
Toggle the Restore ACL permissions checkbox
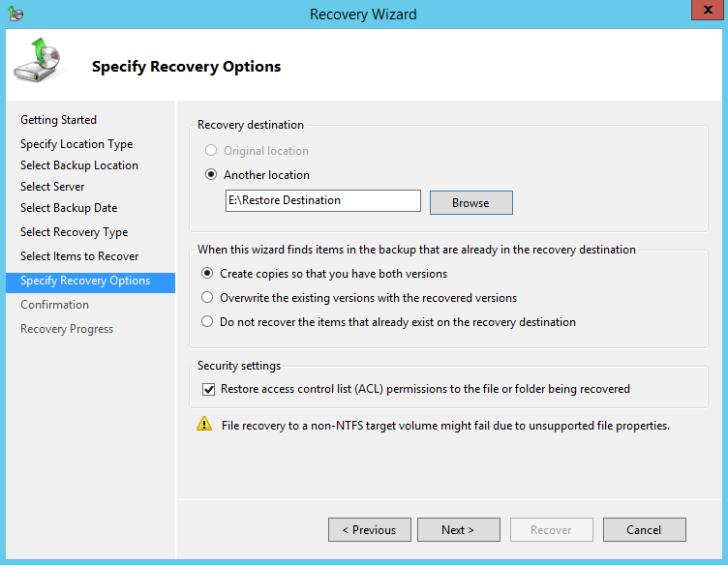(x=208, y=389)
